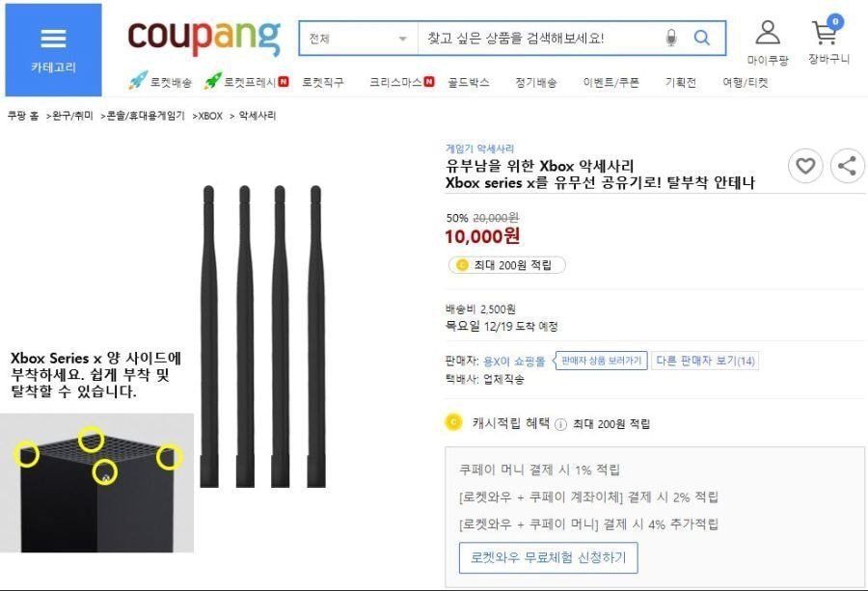Click the microphone voice search icon

click(671, 39)
